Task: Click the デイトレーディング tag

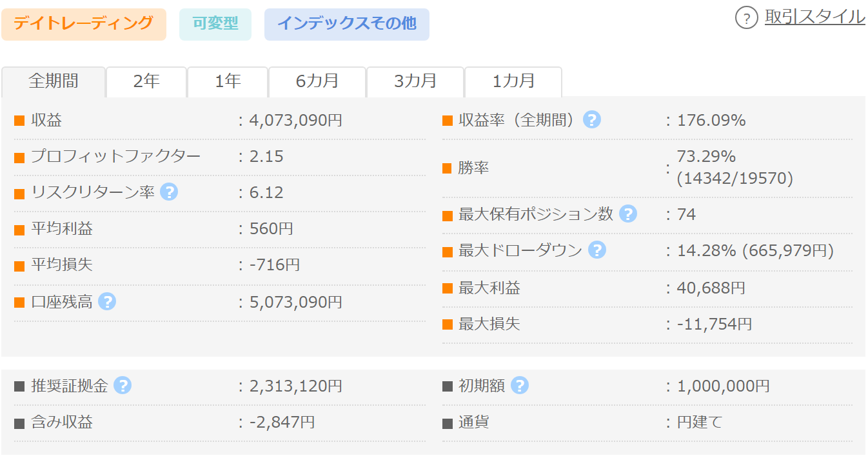Action: point(84,24)
